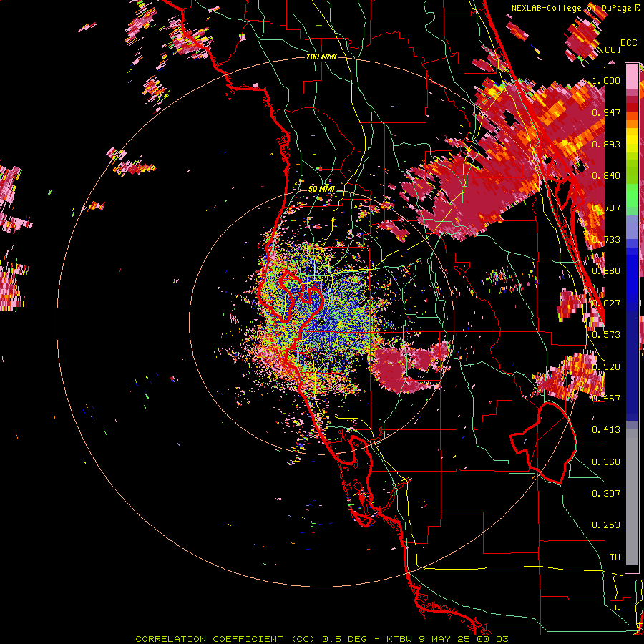
Task: Click the 0.307 color scale value
Action: click(x=606, y=494)
